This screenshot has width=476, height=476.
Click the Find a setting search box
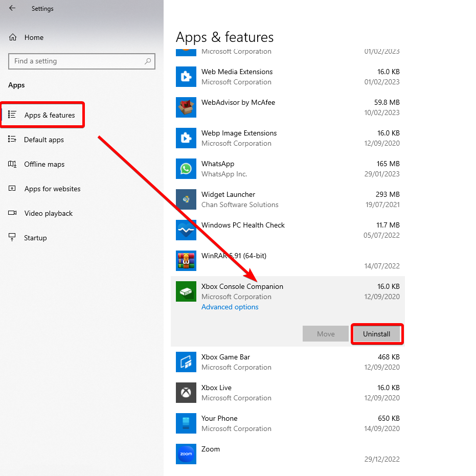[77, 61]
